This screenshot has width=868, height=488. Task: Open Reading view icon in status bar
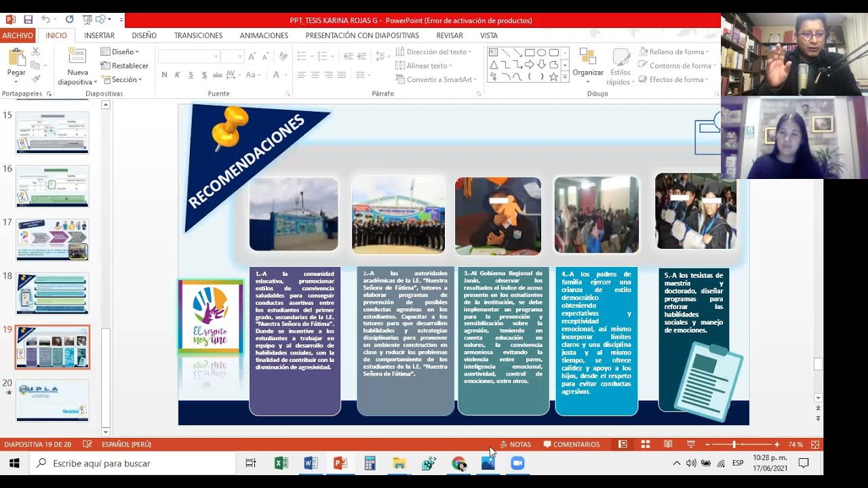click(668, 445)
